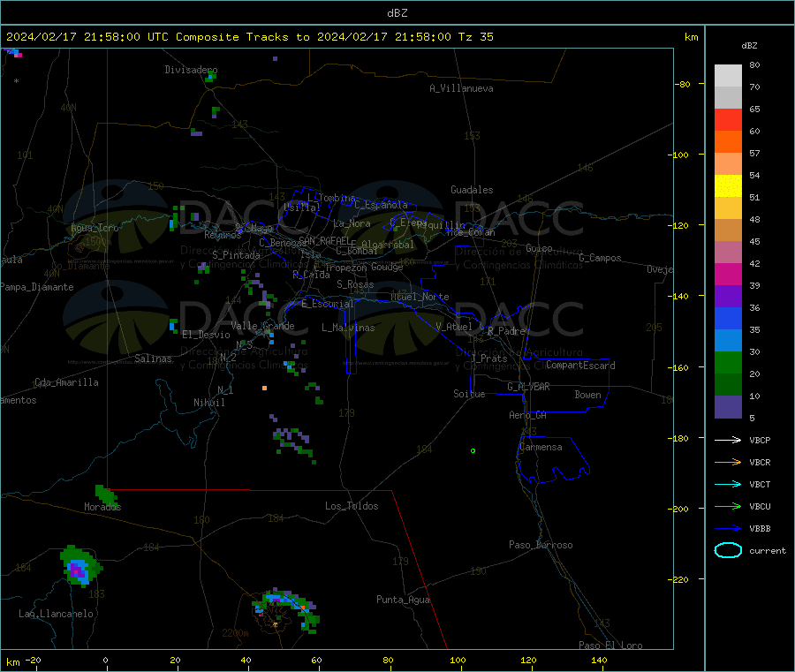Screen dimensions: 795x672
Task: Click the 'dBZ' heading above the colour scale
Action: coord(749,46)
